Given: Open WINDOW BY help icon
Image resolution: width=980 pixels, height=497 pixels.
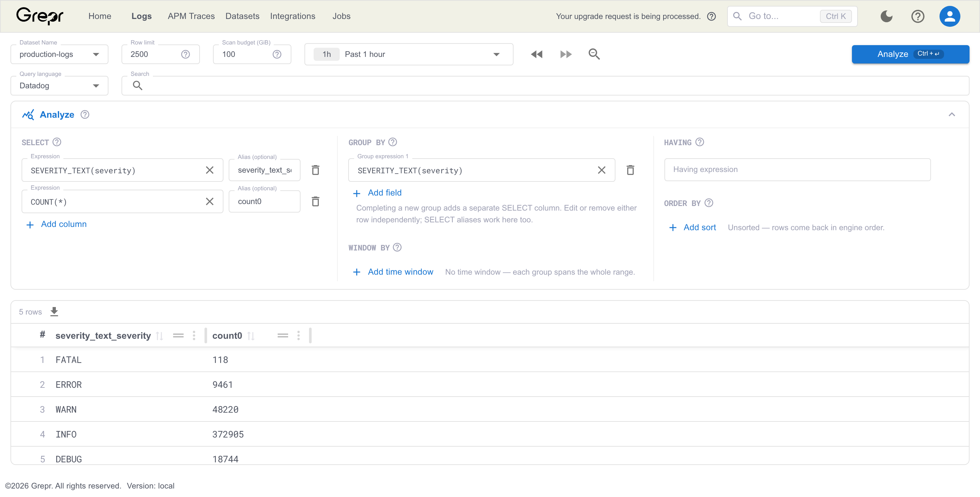Looking at the screenshot, I should 397,248.
